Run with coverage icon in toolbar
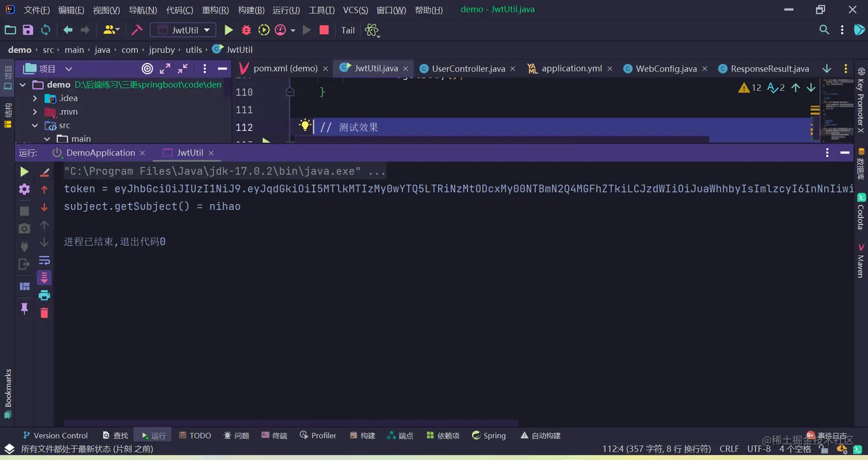 click(263, 30)
